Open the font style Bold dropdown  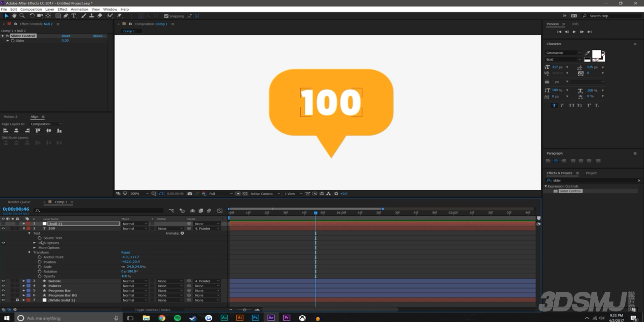563,59
